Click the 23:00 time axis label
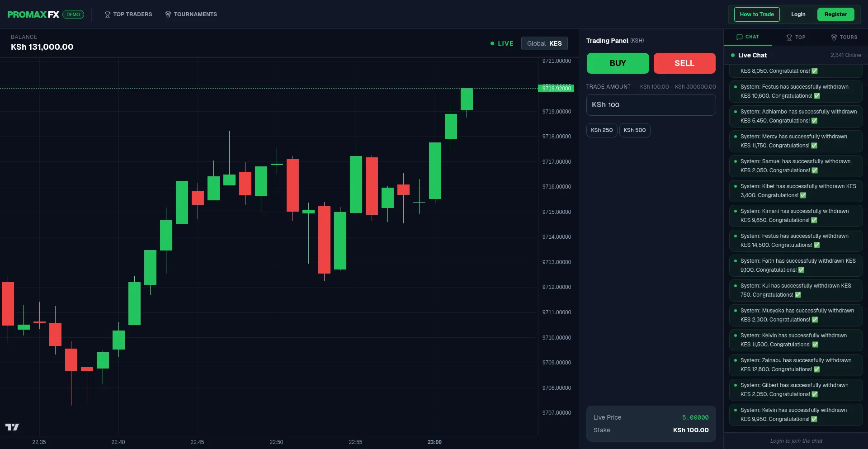The width and height of the screenshot is (868, 449). click(x=434, y=442)
